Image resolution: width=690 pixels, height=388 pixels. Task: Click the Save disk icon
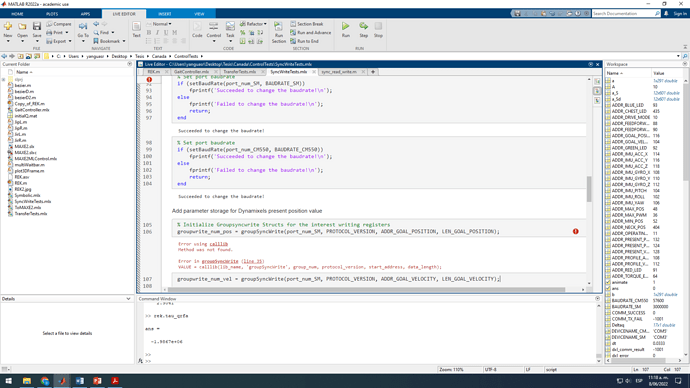(x=37, y=27)
